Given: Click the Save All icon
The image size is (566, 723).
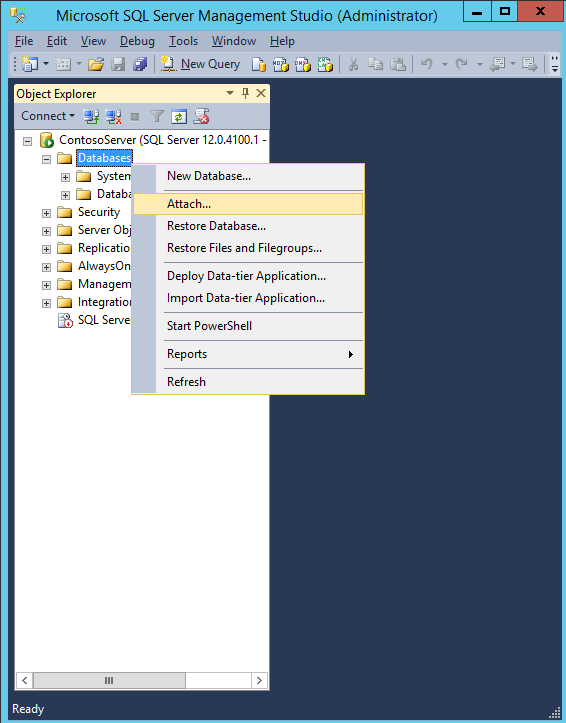Looking at the screenshot, I should click(x=140, y=64).
